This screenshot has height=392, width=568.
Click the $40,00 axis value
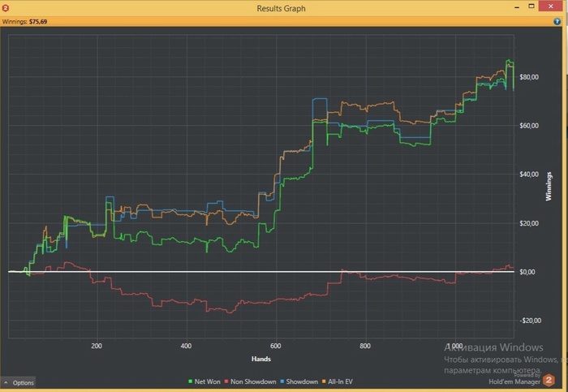[x=529, y=174]
